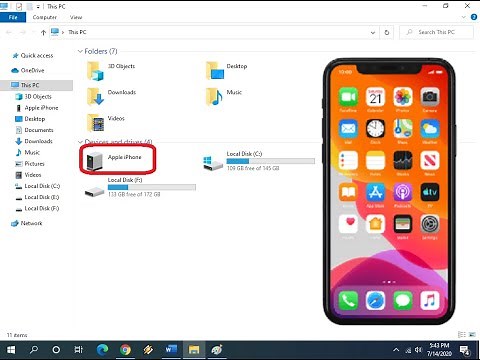Show hidden system tray icons
480x360 pixels.
coord(396,350)
